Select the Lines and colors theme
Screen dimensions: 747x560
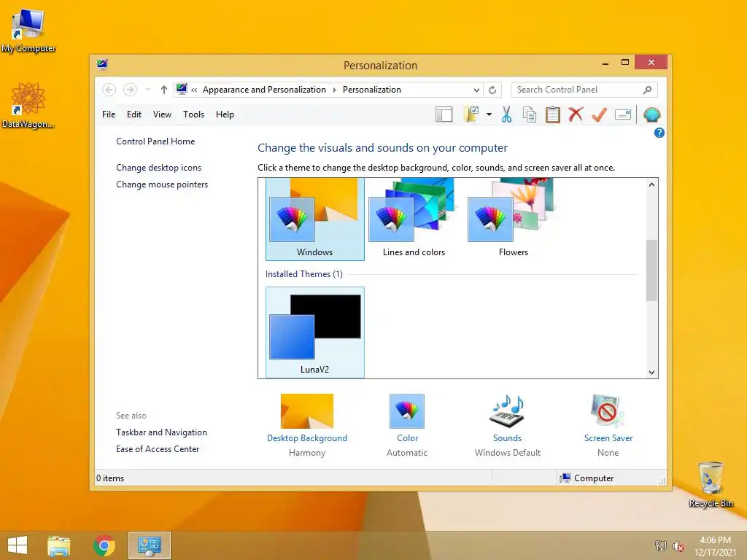(x=414, y=219)
